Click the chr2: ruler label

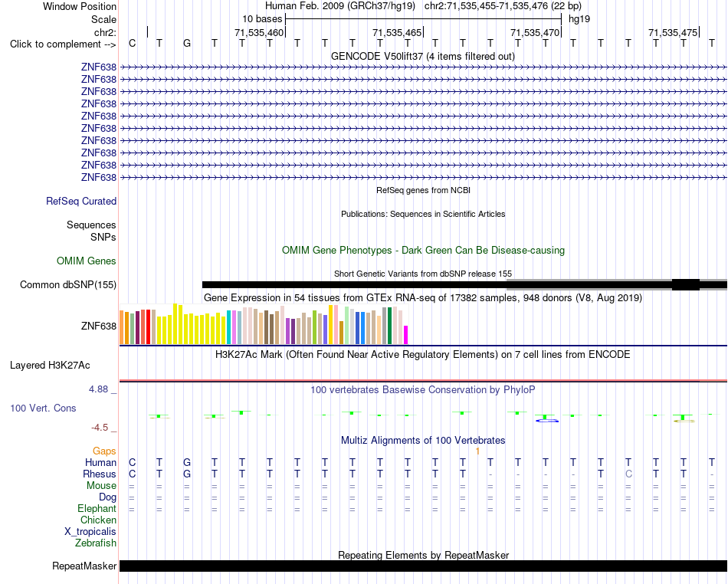point(105,32)
